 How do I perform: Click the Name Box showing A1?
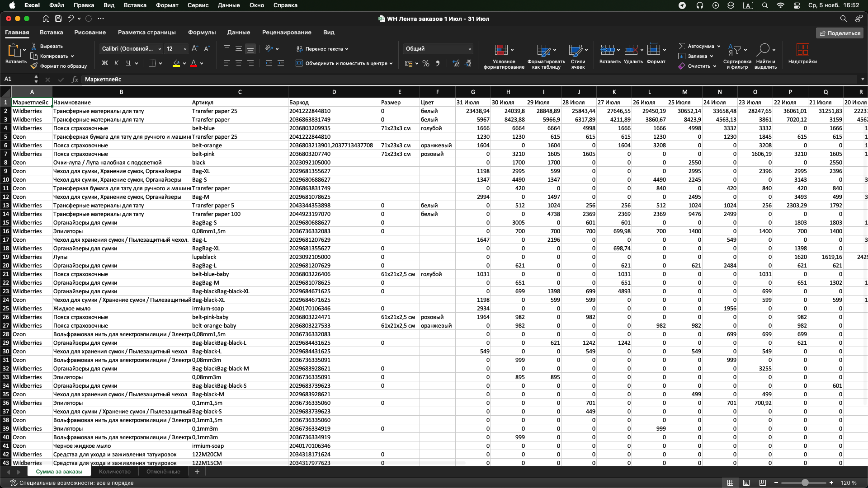[17, 79]
